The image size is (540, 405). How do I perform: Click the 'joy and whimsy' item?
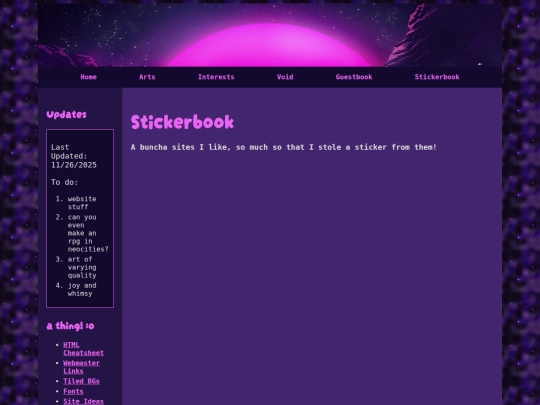click(82, 290)
